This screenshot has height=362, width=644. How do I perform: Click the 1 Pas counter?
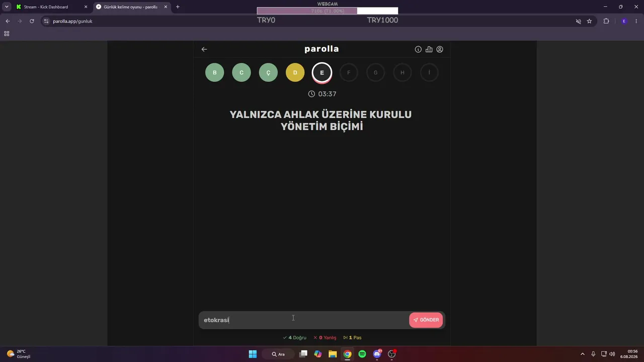point(352,338)
